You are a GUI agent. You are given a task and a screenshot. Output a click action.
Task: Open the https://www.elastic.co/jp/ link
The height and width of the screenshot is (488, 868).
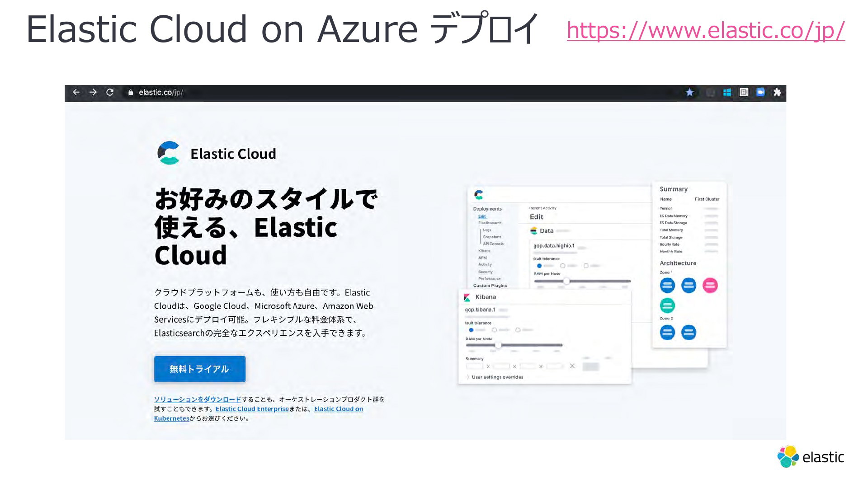(706, 30)
